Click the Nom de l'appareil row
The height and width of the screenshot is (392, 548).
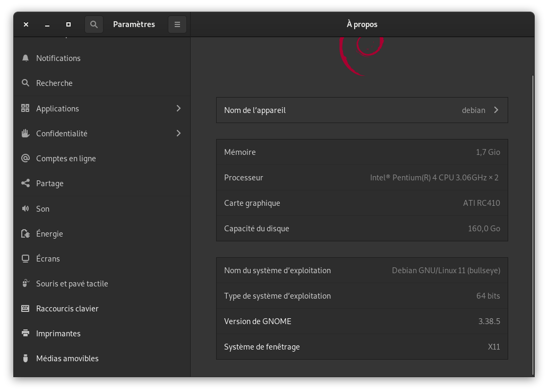click(362, 110)
